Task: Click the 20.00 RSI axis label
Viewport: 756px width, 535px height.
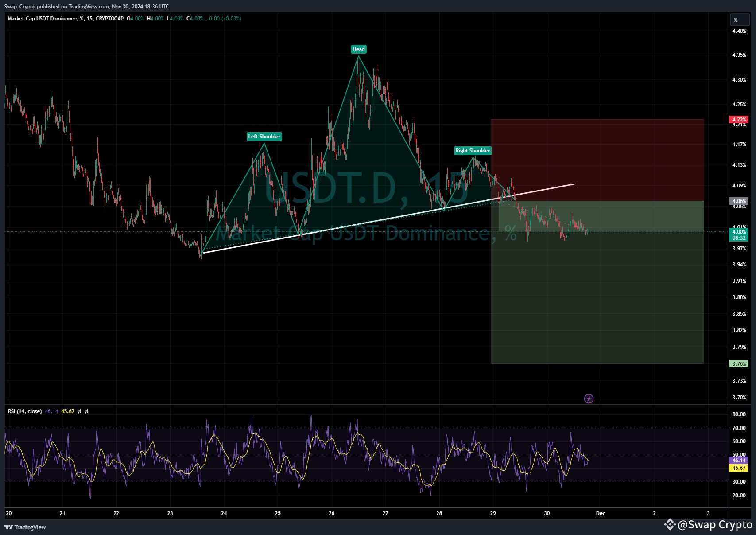Action: [739, 496]
